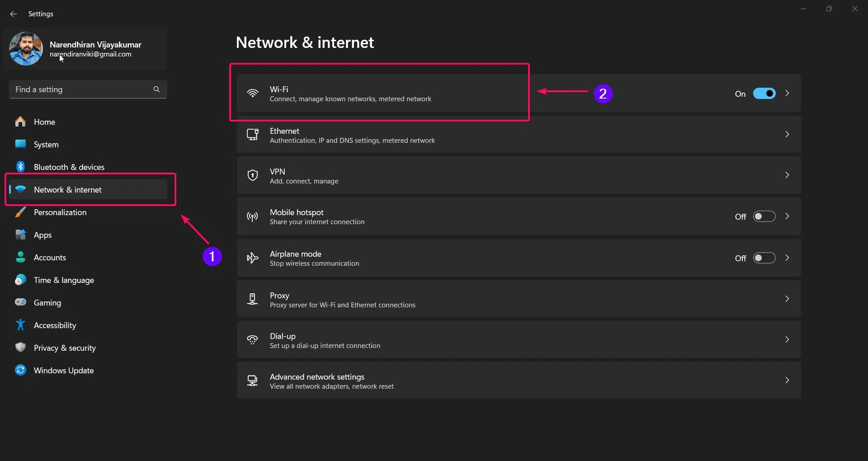Expand Wi-Fi settings chevron
The height and width of the screenshot is (461, 868).
pos(787,93)
